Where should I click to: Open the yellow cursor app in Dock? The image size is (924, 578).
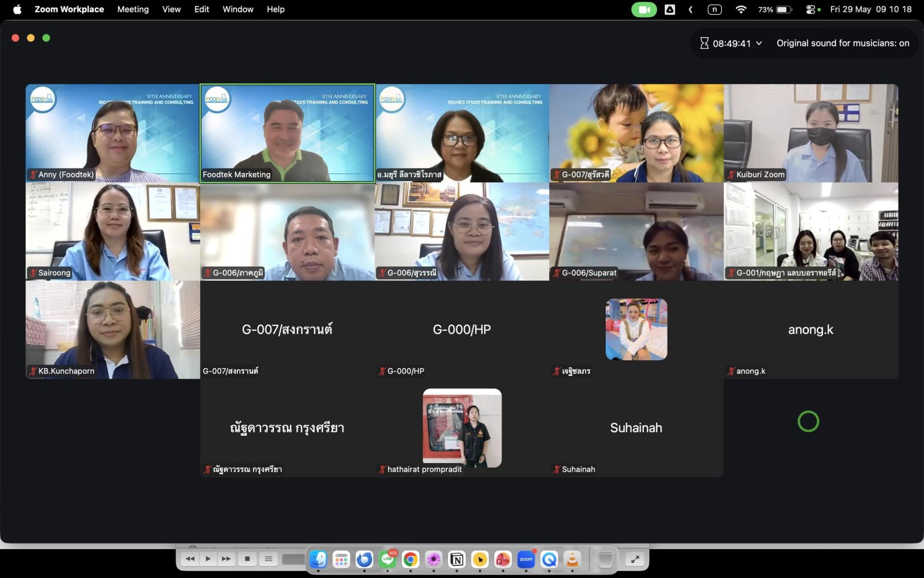click(480, 559)
